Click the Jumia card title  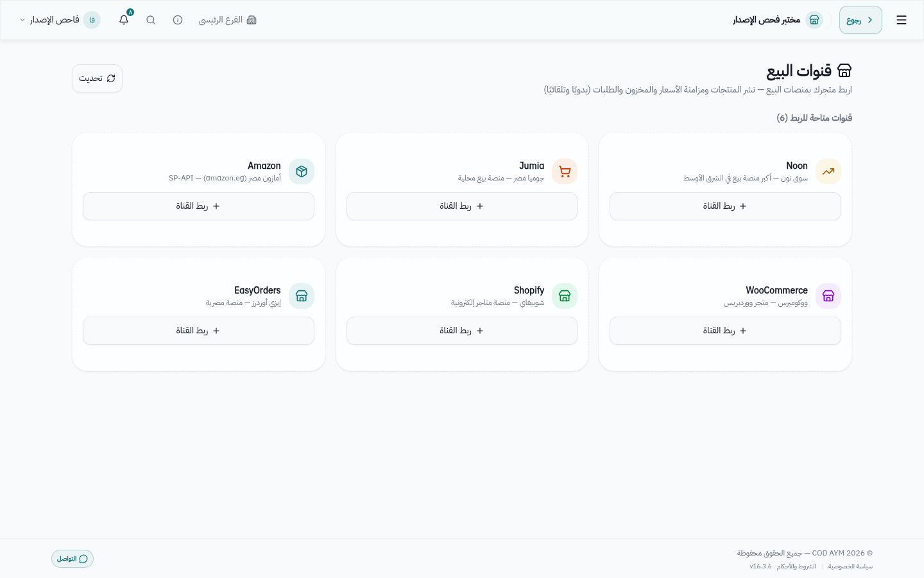[531, 166]
